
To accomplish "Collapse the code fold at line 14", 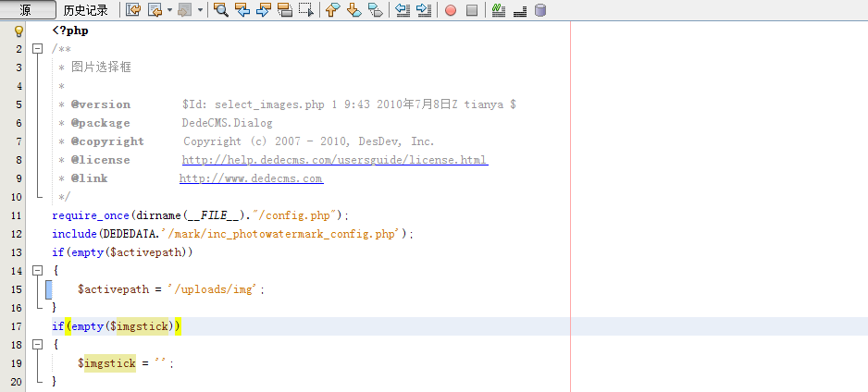I will [x=37, y=271].
